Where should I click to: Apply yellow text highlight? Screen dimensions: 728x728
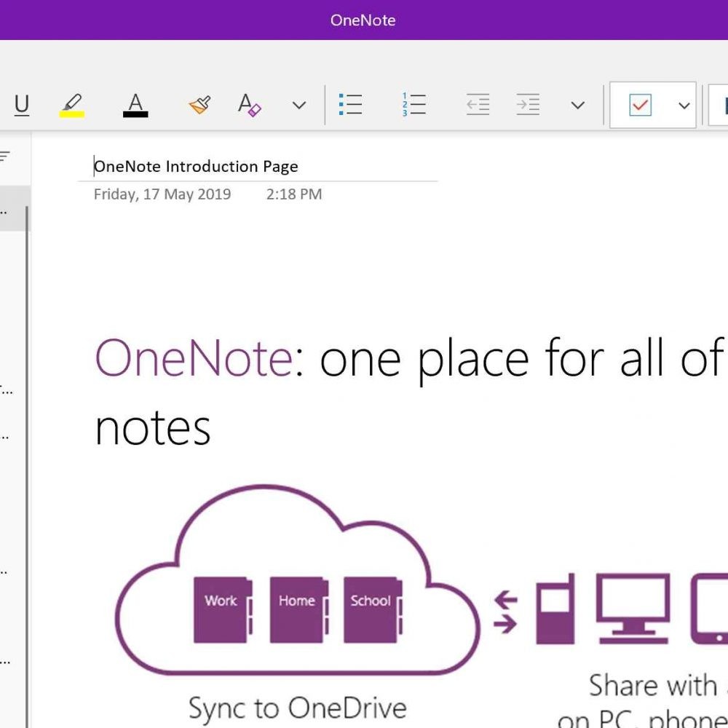pyautogui.click(x=72, y=105)
